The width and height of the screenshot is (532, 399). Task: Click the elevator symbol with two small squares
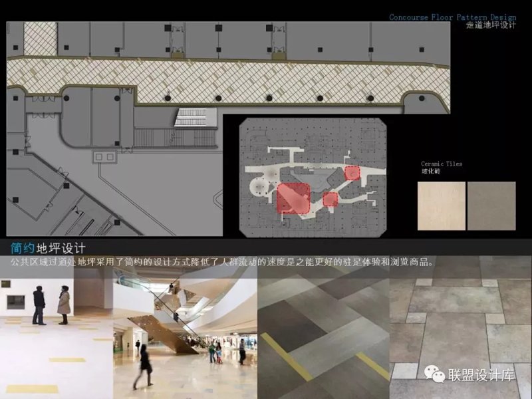[104, 157]
